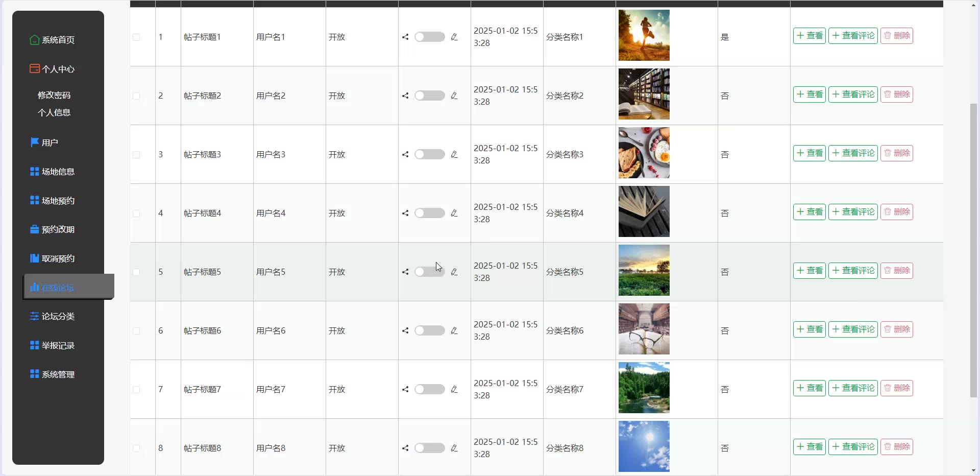The height and width of the screenshot is (476, 980).
Task: Open the 修改密码 submenu item
Action: [x=54, y=95]
